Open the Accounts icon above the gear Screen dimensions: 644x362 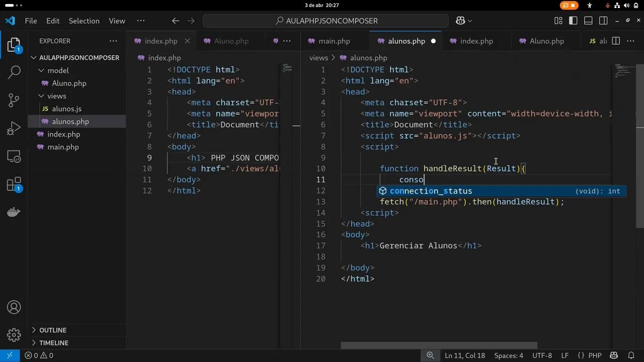tap(14, 307)
